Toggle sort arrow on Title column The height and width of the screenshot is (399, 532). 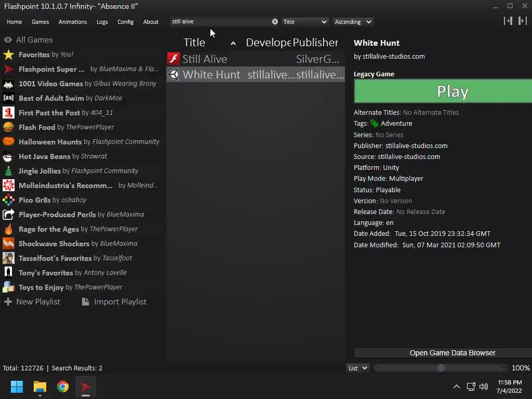tap(233, 44)
